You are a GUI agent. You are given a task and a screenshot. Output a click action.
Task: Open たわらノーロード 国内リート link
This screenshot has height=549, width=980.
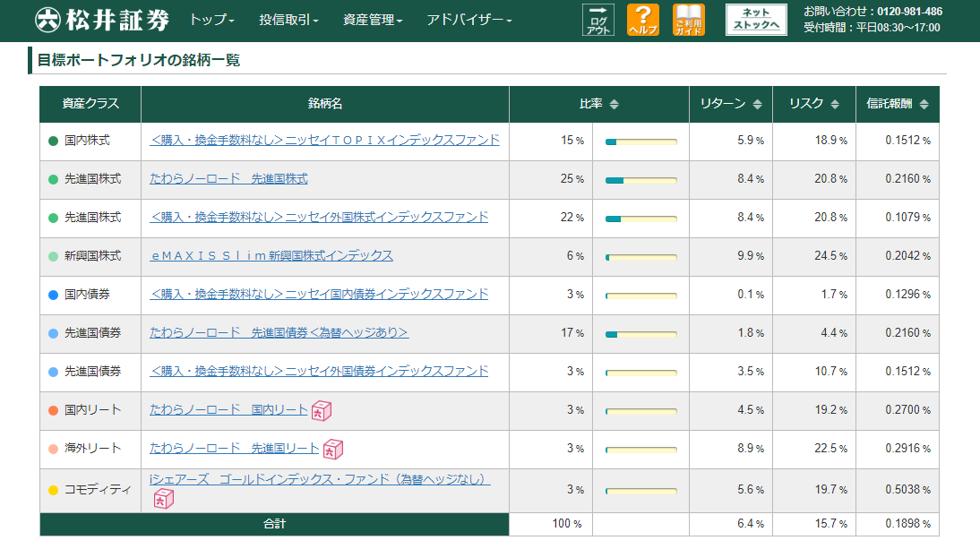[x=228, y=409]
